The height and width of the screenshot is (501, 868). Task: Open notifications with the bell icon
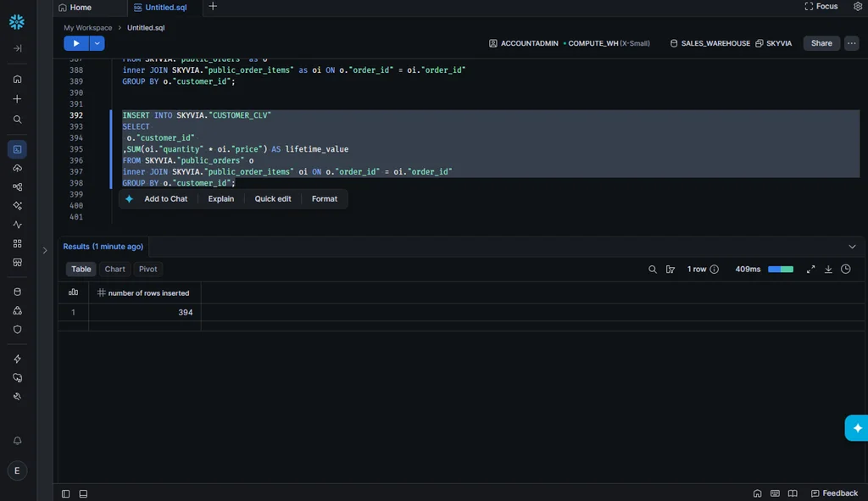coord(17,441)
